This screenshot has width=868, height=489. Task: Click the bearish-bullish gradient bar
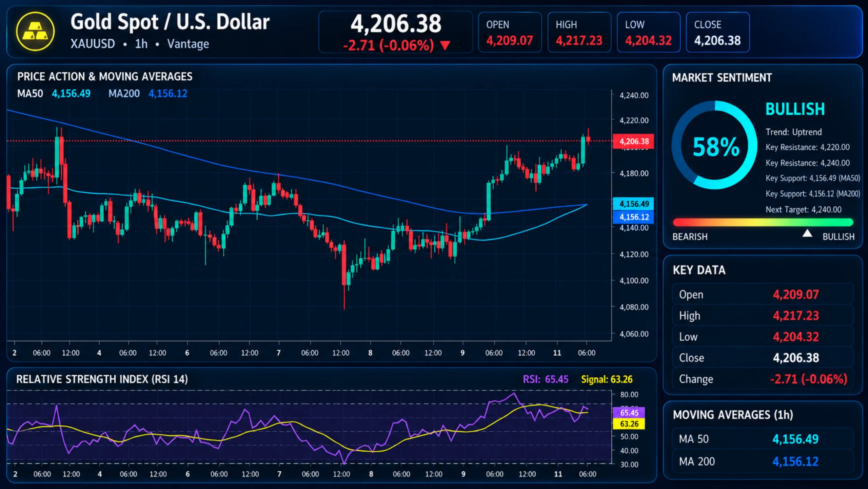(x=763, y=222)
